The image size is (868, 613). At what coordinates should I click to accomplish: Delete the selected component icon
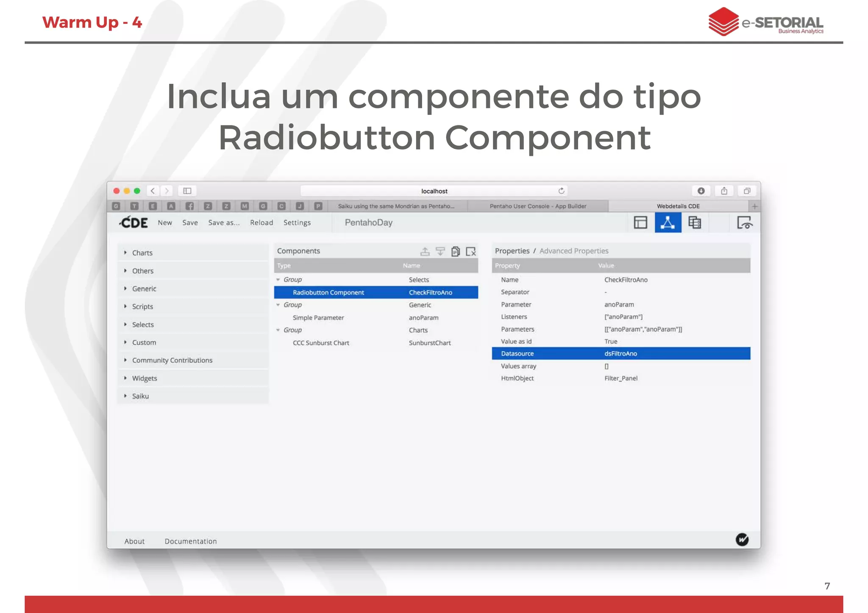pos(471,251)
